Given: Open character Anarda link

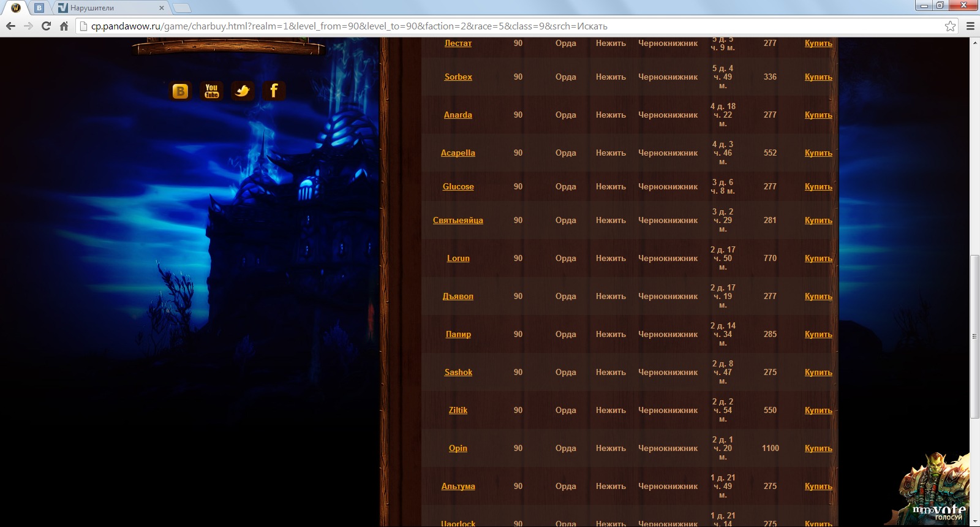Looking at the screenshot, I should click(458, 115).
